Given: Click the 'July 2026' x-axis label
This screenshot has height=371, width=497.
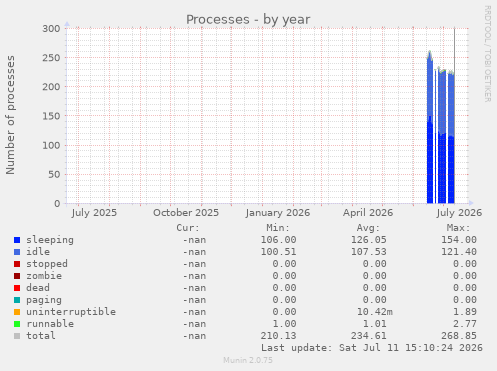Looking at the screenshot, I should [459, 213].
